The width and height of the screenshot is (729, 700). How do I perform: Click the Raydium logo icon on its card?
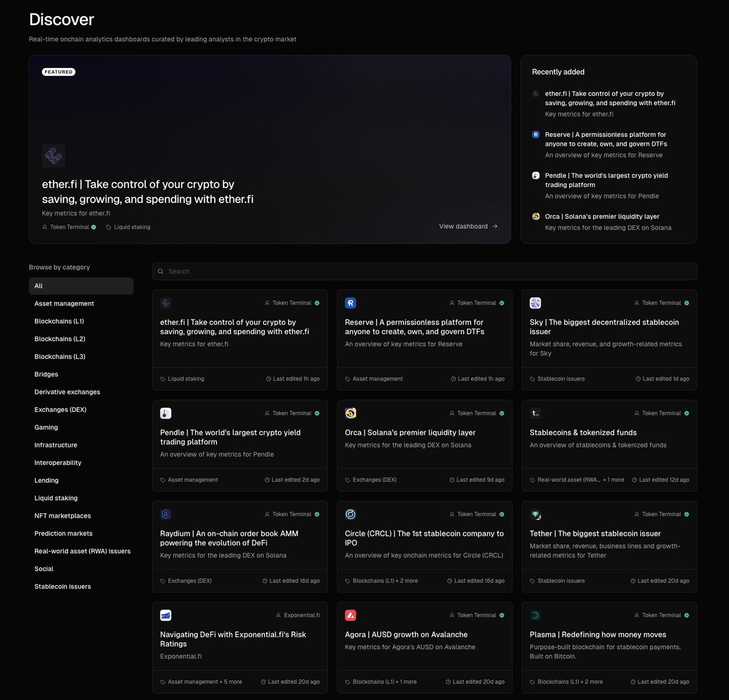[165, 514]
